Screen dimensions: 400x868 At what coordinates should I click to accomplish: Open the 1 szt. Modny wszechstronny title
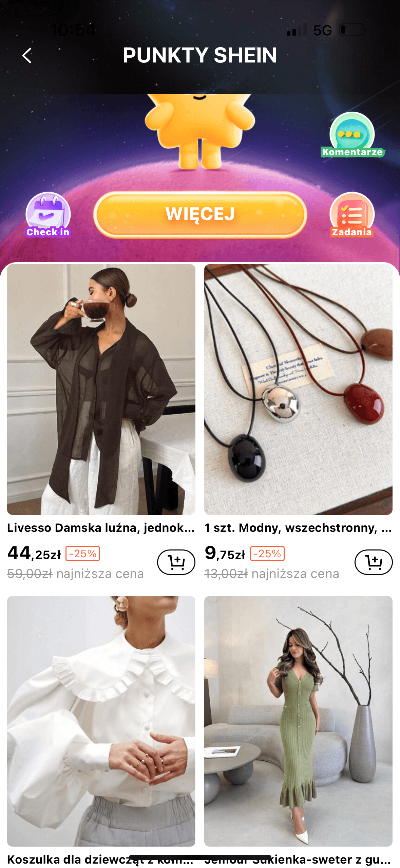tap(298, 528)
